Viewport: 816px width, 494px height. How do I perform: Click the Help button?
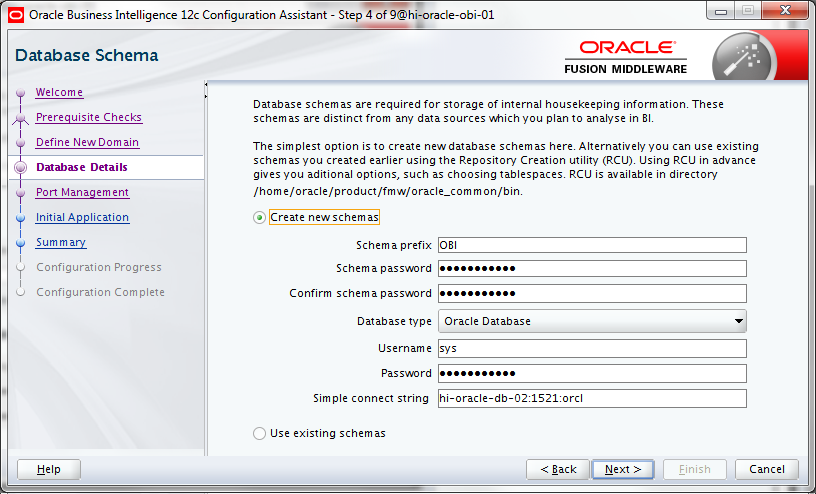pos(48,469)
